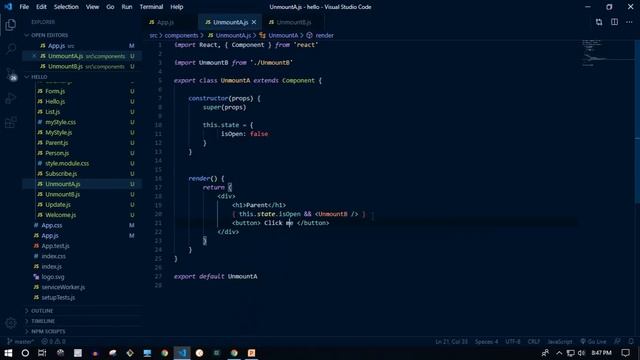Image resolution: width=640 pixels, height=360 pixels.
Task: Open the Extensions view icon
Action: [11, 122]
